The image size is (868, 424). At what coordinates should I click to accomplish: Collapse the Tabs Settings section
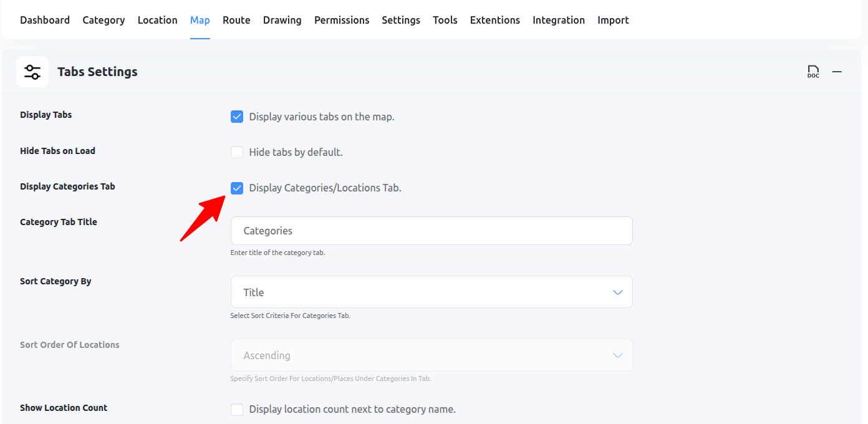[837, 71]
